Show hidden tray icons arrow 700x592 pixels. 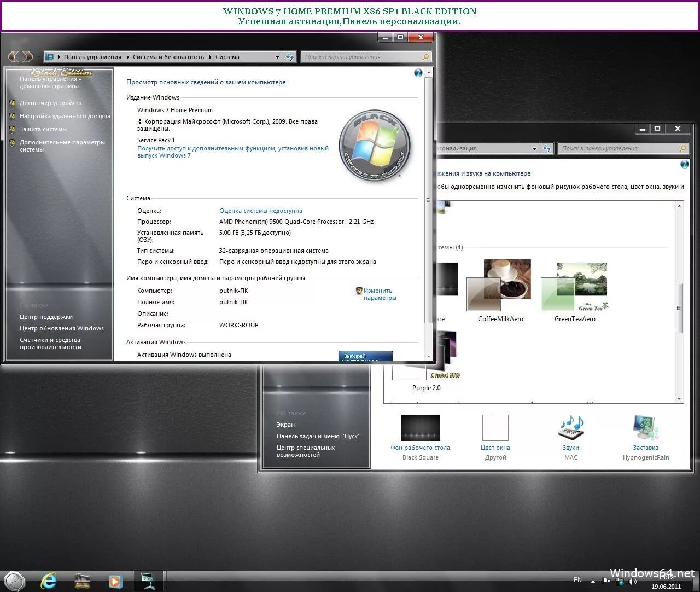click(x=593, y=582)
